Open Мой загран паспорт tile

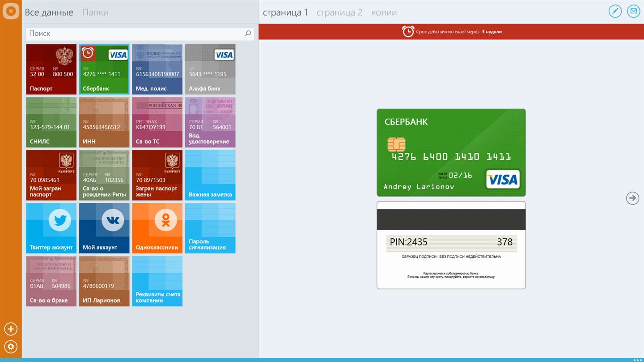[x=51, y=175]
